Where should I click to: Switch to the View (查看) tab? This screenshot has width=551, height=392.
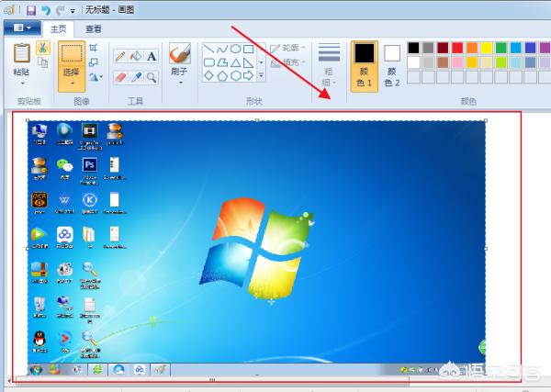pos(94,28)
